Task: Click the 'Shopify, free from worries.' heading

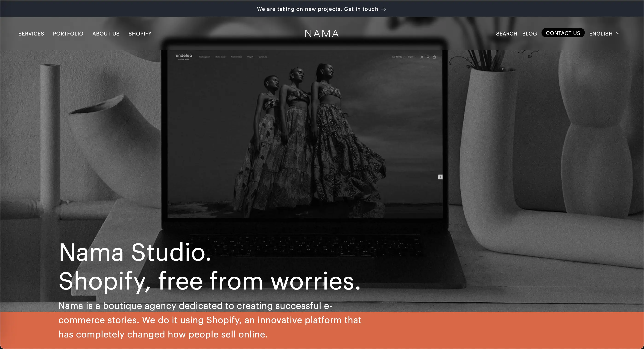Action: coord(210,281)
